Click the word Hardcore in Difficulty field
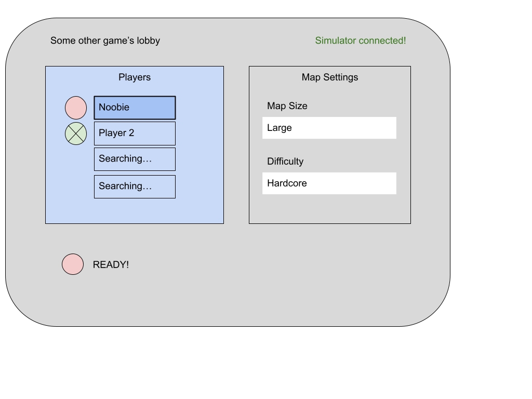Viewport: 532px width, 399px height. pyautogui.click(x=287, y=183)
